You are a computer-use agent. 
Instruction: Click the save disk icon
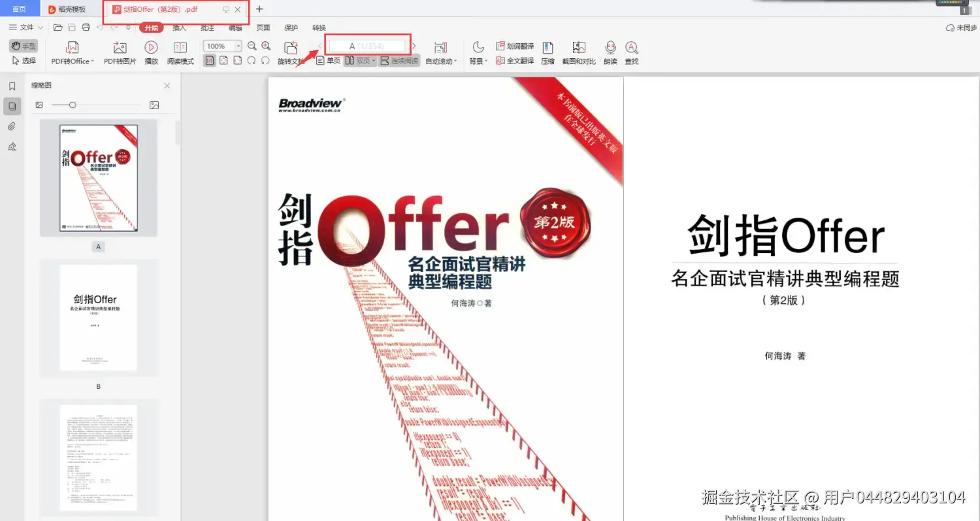point(72,27)
